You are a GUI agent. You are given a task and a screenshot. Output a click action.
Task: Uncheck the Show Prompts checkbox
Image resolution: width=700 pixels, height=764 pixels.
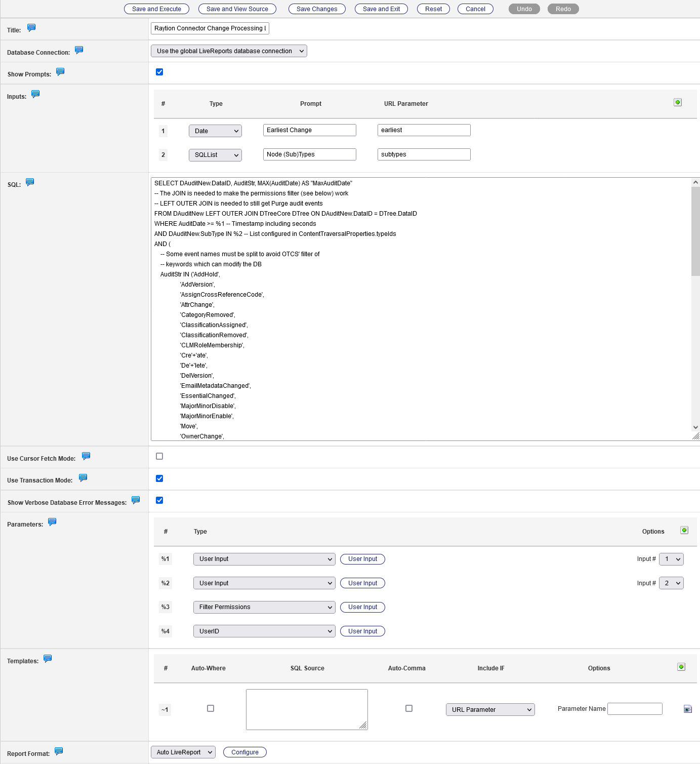pyautogui.click(x=159, y=72)
